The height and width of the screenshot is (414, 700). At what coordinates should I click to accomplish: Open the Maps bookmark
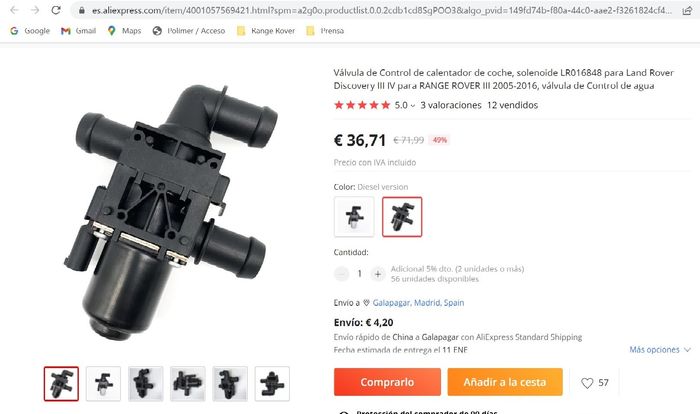[x=124, y=31]
